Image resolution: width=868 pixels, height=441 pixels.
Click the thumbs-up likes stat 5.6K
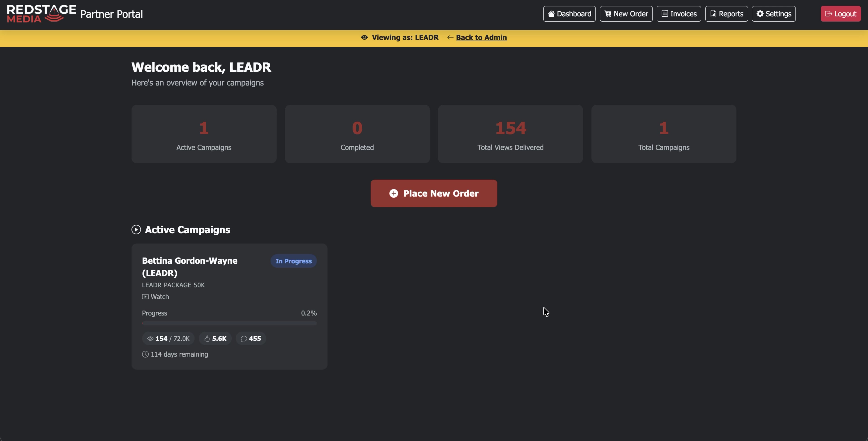tap(215, 339)
